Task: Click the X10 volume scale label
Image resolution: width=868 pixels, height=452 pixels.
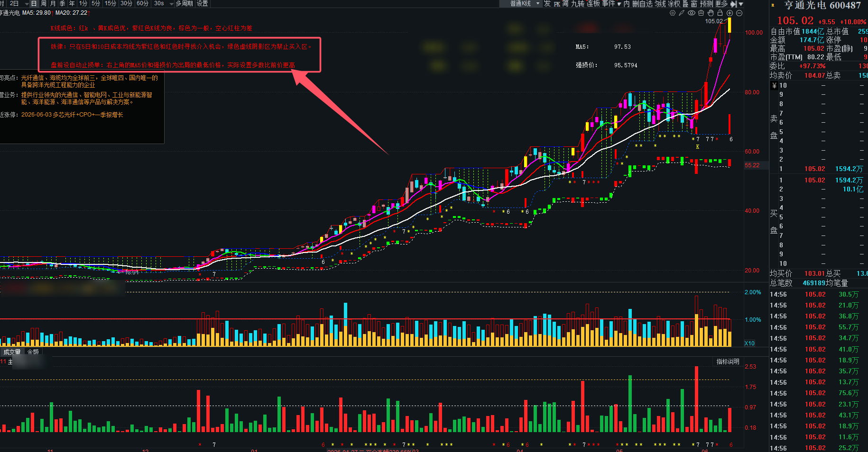Action: 749,344
